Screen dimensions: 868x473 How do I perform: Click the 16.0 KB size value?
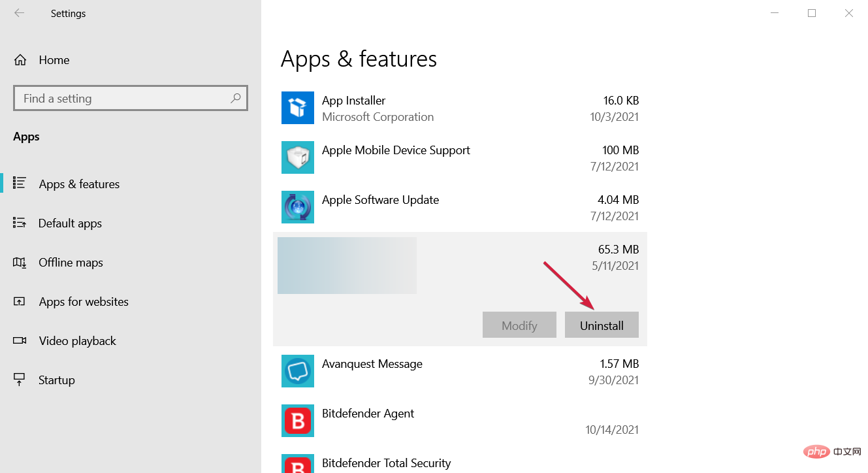click(620, 101)
